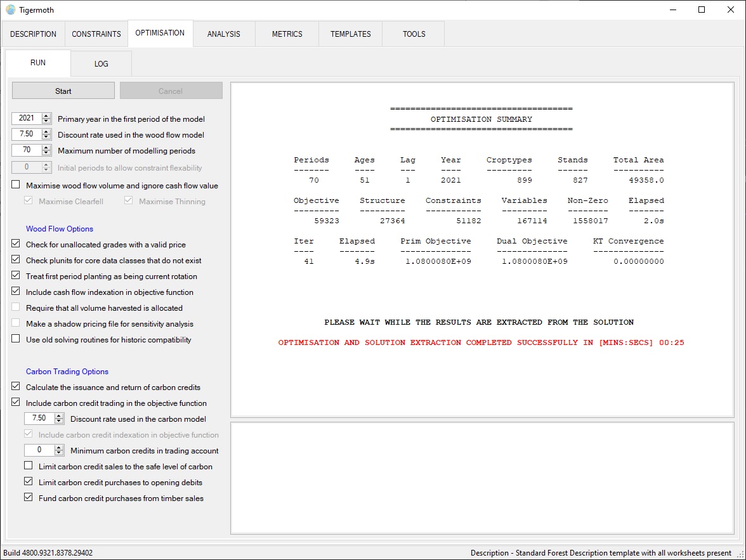Select the RUN sub-tab

(x=38, y=63)
